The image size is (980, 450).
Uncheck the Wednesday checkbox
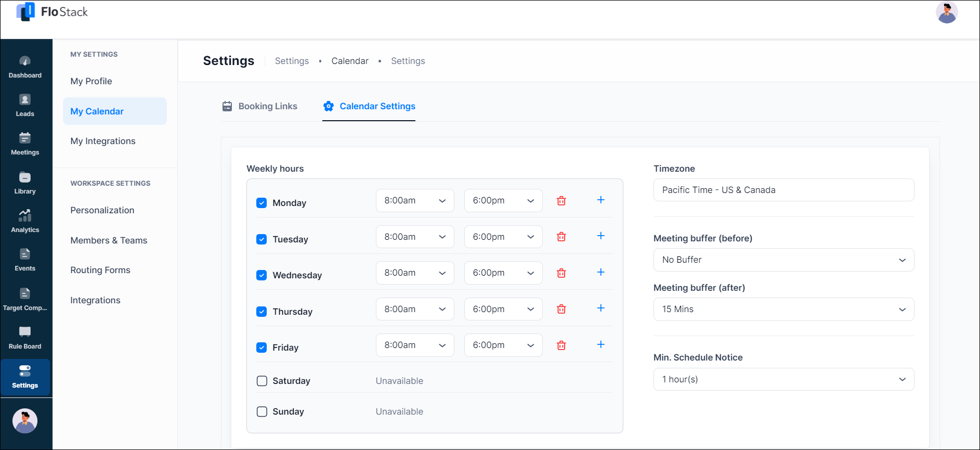tap(262, 275)
